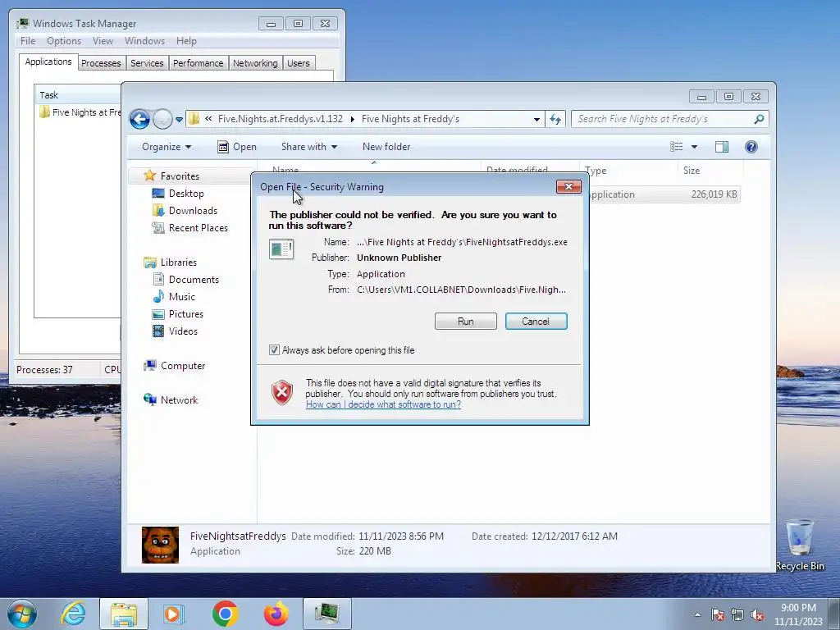The width and height of the screenshot is (840, 630).
Task: Click the Refresh button beside address bar
Action: 555,120
